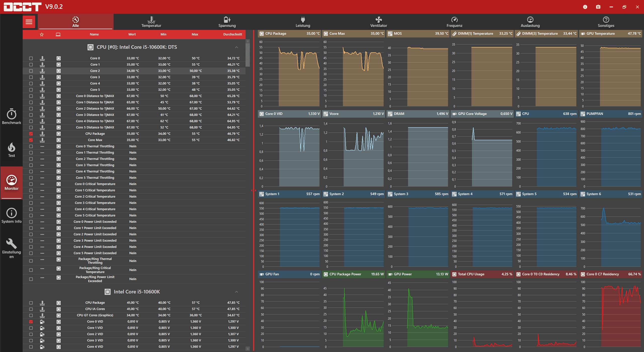Click the graph icon in Core Max row
This screenshot has height=352, width=644.
[x=59, y=140]
